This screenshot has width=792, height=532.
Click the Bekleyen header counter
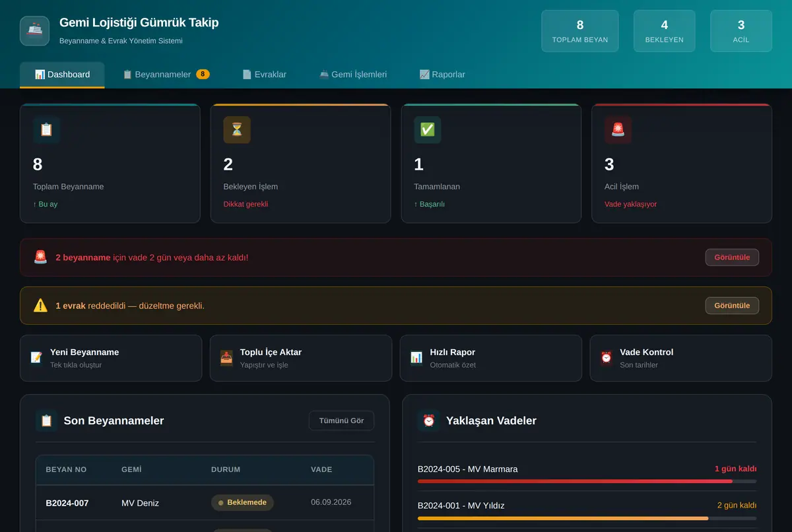coord(665,31)
